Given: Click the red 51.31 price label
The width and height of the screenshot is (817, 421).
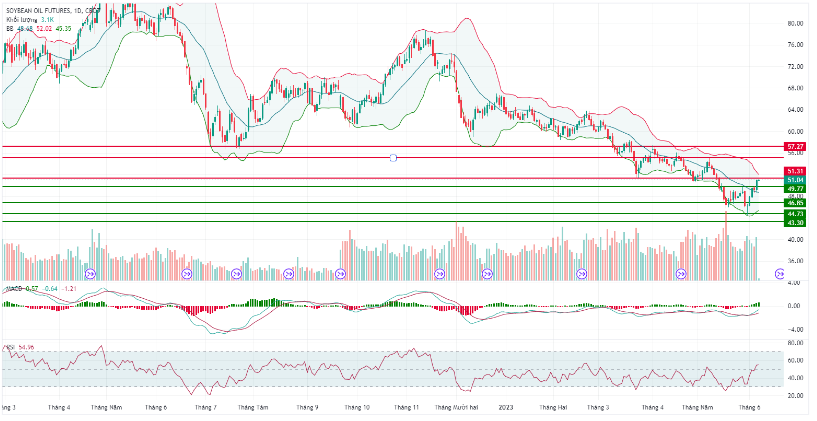Looking at the screenshot, I should coord(796,172).
